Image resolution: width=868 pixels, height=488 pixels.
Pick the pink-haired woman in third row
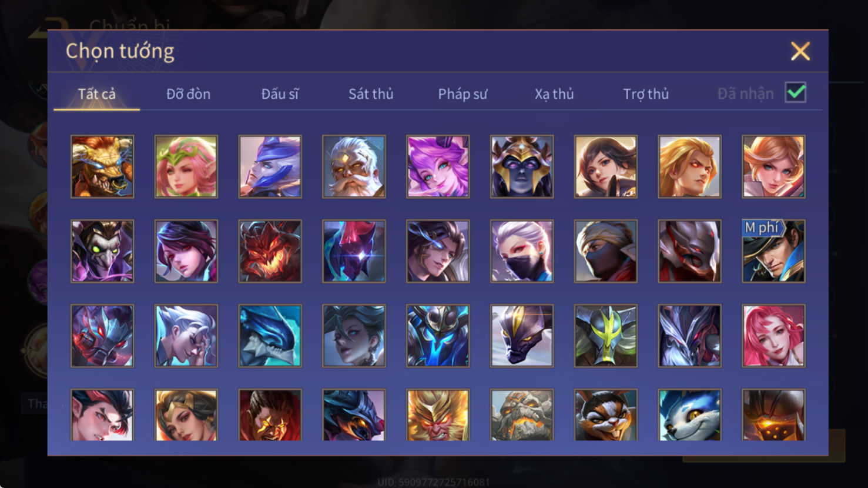(773, 336)
